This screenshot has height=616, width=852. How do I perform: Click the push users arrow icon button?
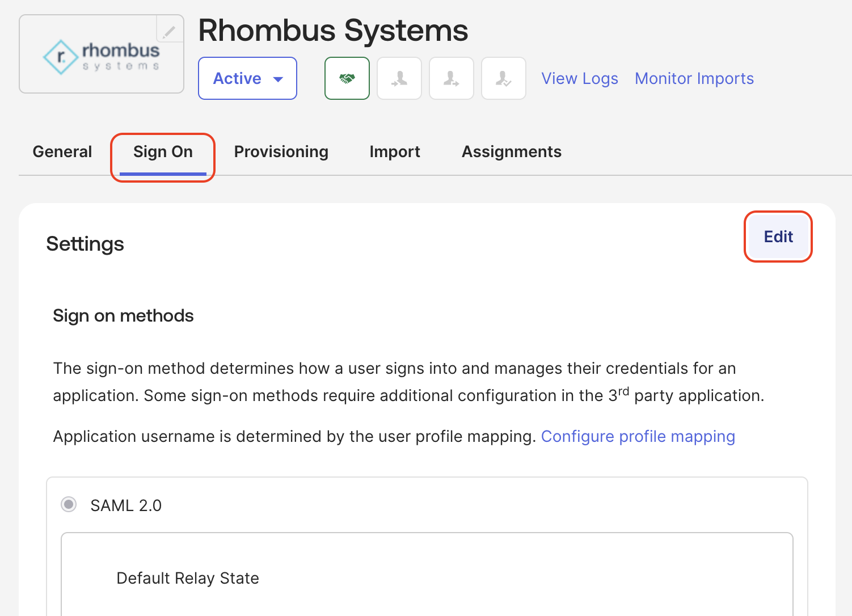[x=452, y=78]
